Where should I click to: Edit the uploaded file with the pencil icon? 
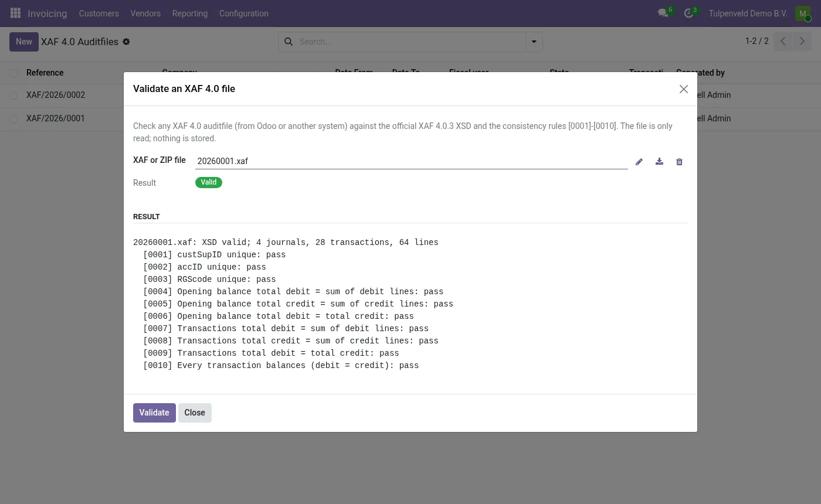point(639,162)
